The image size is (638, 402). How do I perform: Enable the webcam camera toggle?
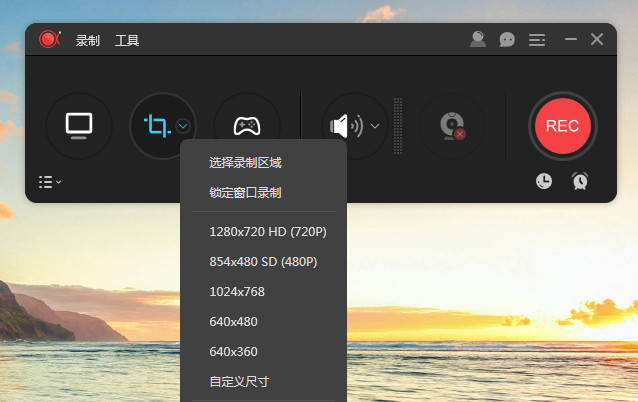(451, 126)
